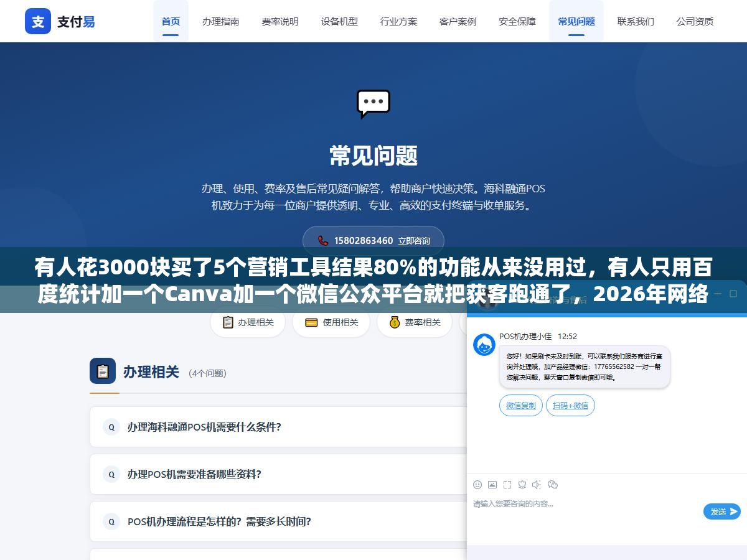Select the 费率相关 category pill
The height and width of the screenshot is (560, 747).
(415, 322)
